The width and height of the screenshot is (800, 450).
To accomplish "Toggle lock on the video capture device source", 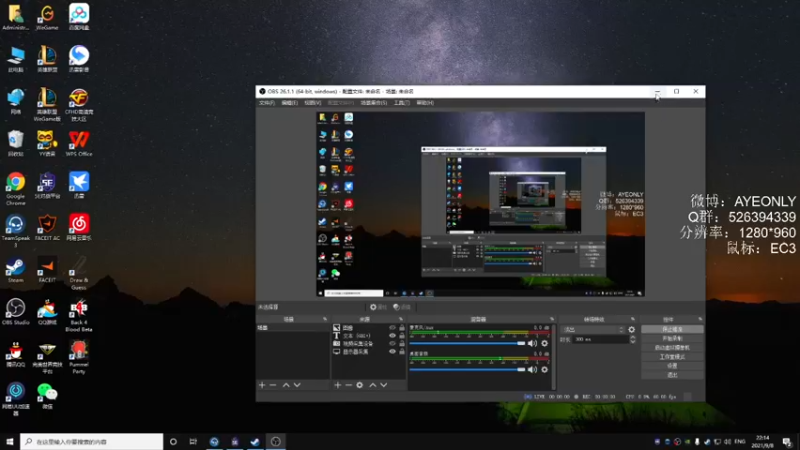I will point(402,343).
